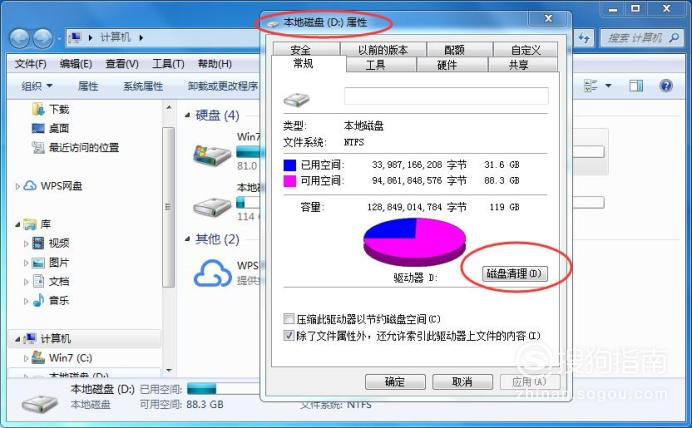The width and height of the screenshot is (692, 428).
Task: Select the WPS网盘 cloud icon in sidebar
Action: (x=30, y=185)
